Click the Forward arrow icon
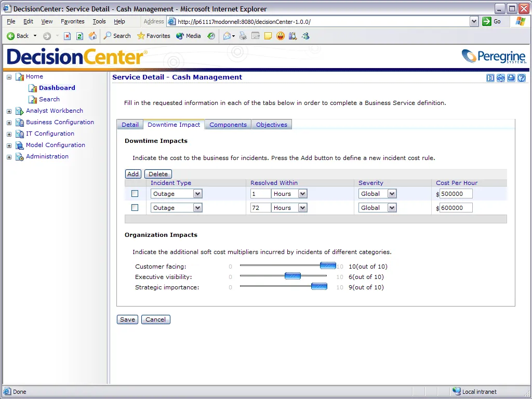This screenshot has width=532, height=399. tap(47, 36)
